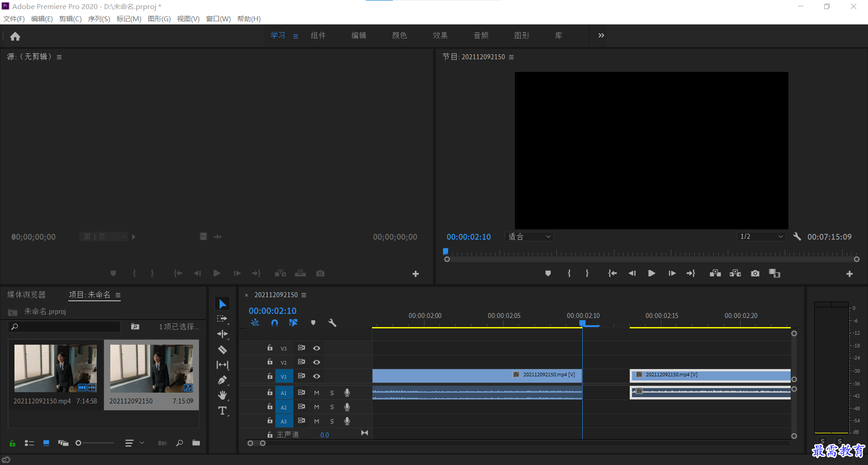This screenshot has height=465, width=868.
Task: Mark In point in program monitor
Action: [x=569, y=273]
